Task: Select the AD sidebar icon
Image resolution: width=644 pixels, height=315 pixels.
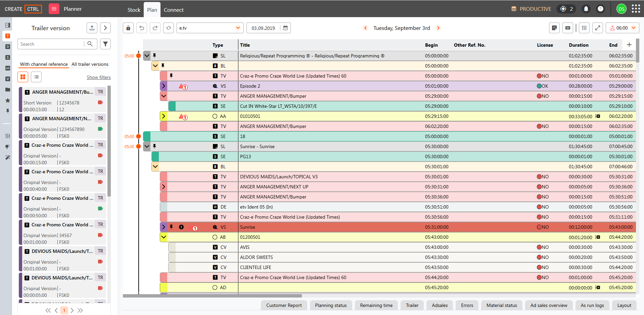Action: pos(8,68)
